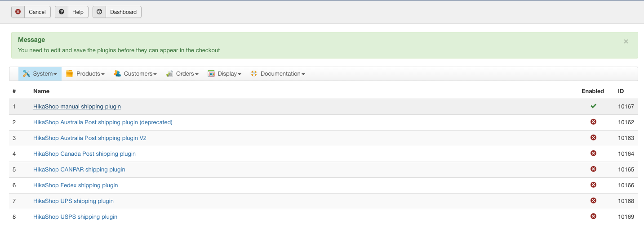Viewport: 644px width, 230px height.
Task: Click the Orders notepad icon
Action: point(169,74)
